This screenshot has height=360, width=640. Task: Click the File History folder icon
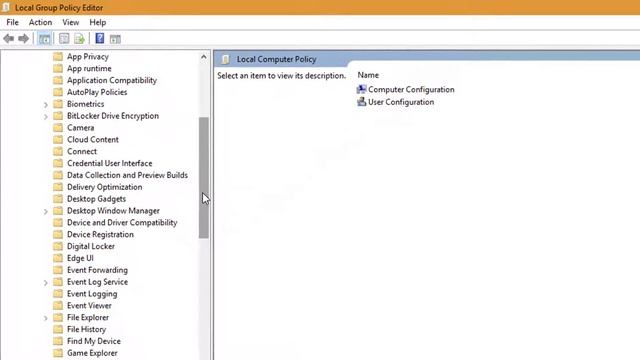[x=58, y=329]
